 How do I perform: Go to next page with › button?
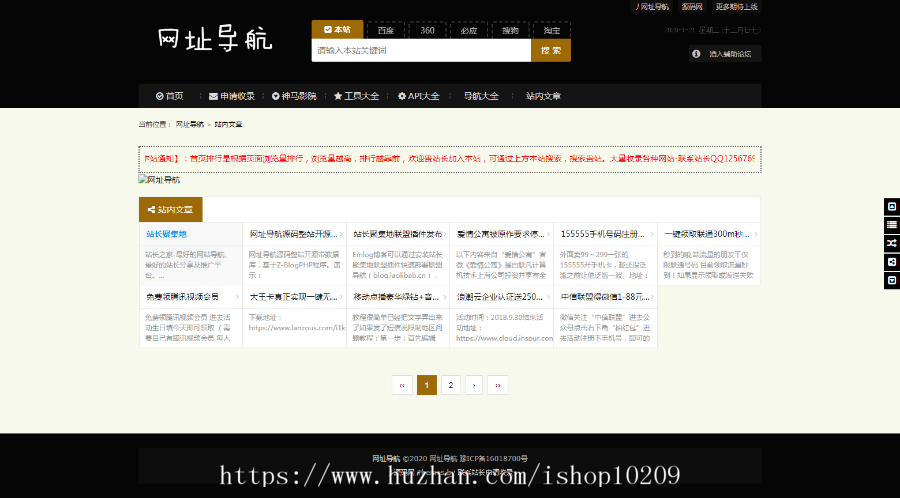pyautogui.click(x=474, y=385)
